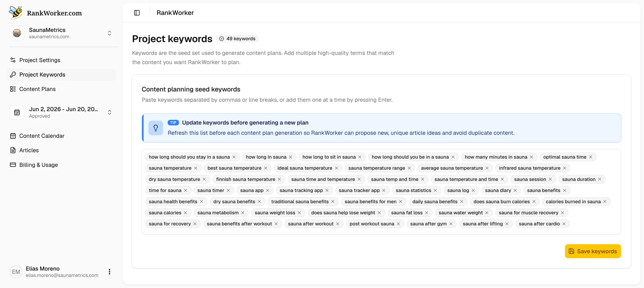
Task: Click the 'sauna after gym' keyword text
Action: pyautogui.click(x=428, y=224)
